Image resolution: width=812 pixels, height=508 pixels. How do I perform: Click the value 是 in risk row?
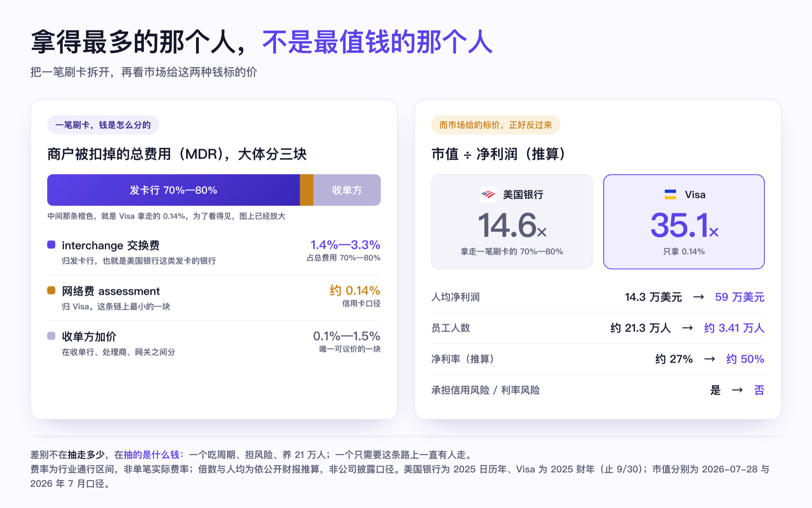tap(715, 390)
